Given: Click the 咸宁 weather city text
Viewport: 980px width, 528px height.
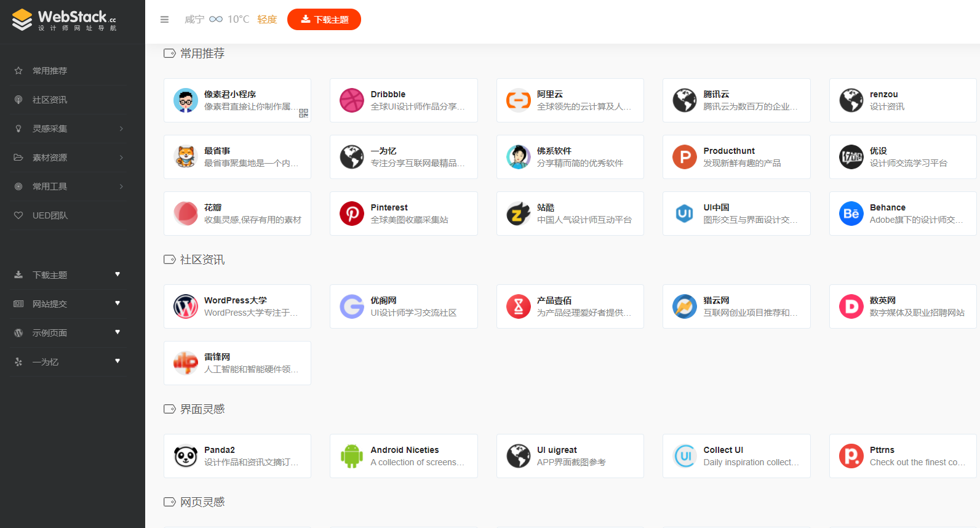Looking at the screenshot, I should click(194, 20).
